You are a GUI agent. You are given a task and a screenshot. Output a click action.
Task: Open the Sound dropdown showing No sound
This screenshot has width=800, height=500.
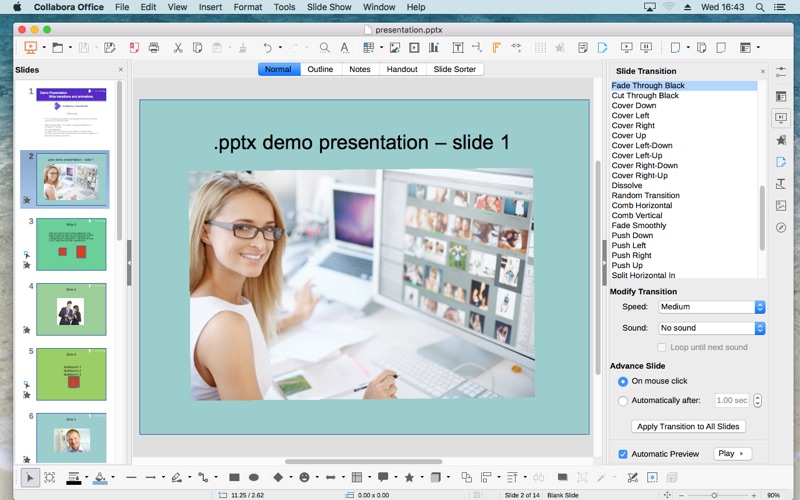(x=712, y=328)
